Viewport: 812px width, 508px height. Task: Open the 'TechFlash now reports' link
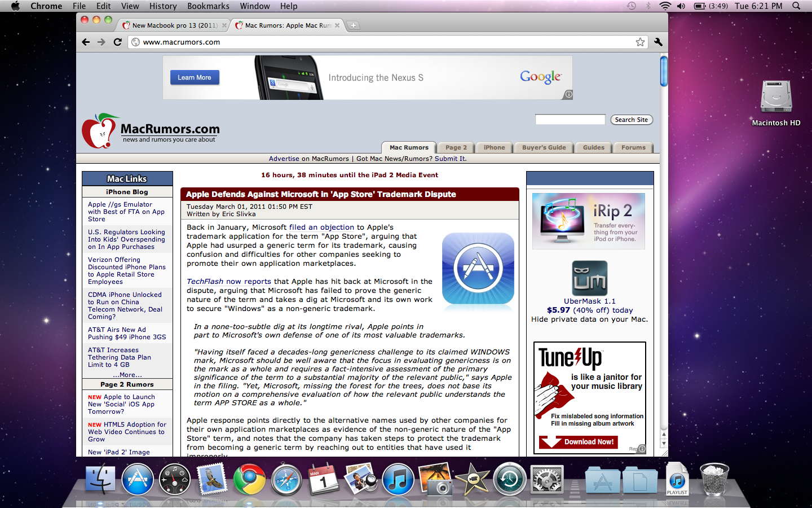[x=229, y=281]
